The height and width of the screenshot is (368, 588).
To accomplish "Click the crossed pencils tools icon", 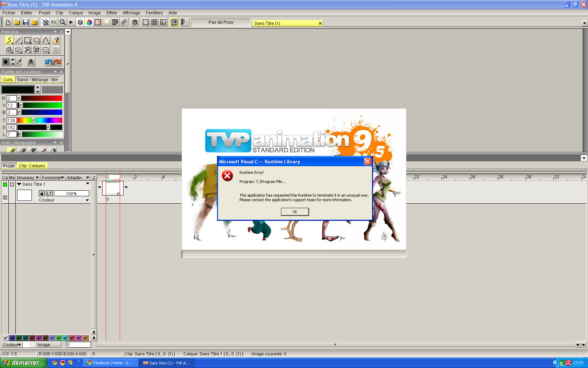I will click(x=45, y=22).
